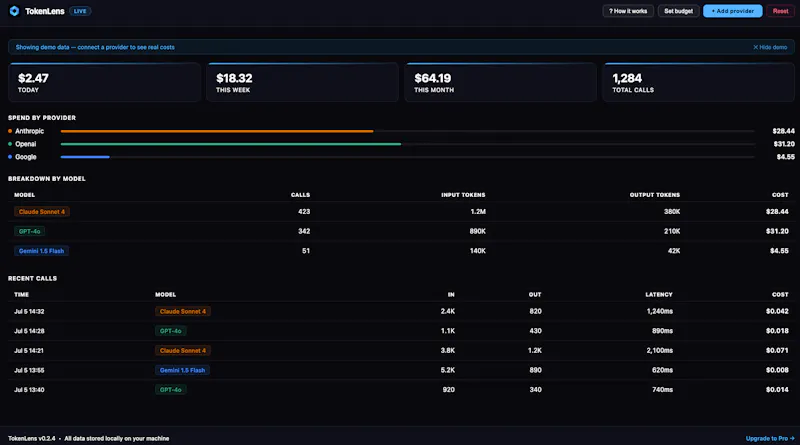Click the green OpenAI provider dot
800x445 pixels.
(x=10, y=144)
